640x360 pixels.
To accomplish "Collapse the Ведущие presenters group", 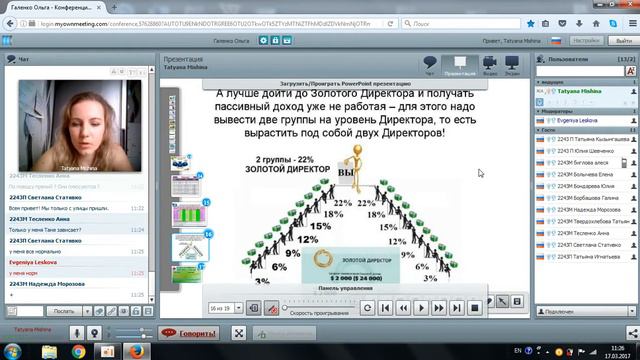I will [538, 82].
